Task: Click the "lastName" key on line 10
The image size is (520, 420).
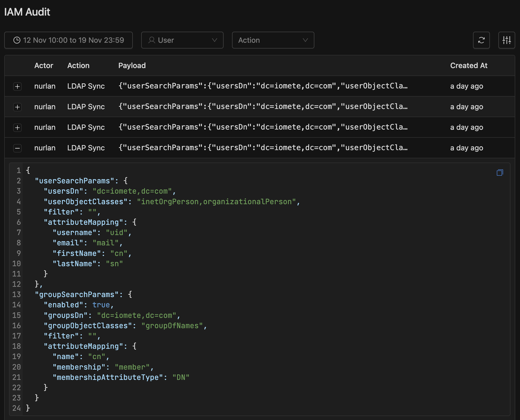Action: tap(75, 264)
